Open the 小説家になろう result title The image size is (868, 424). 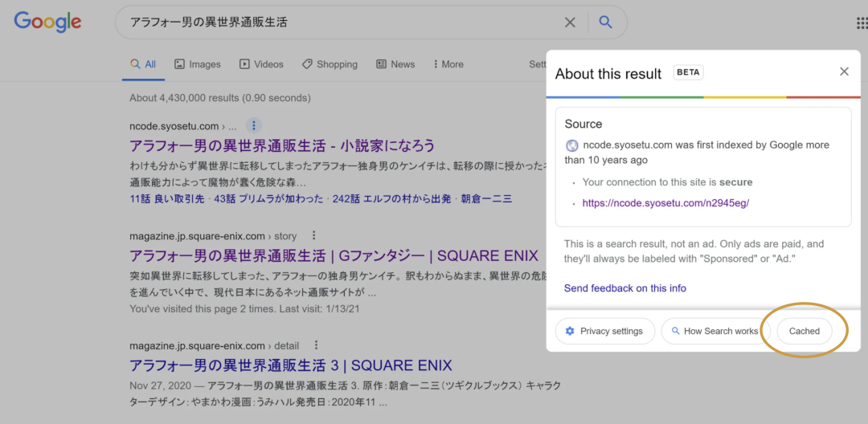[x=282, y=145]
